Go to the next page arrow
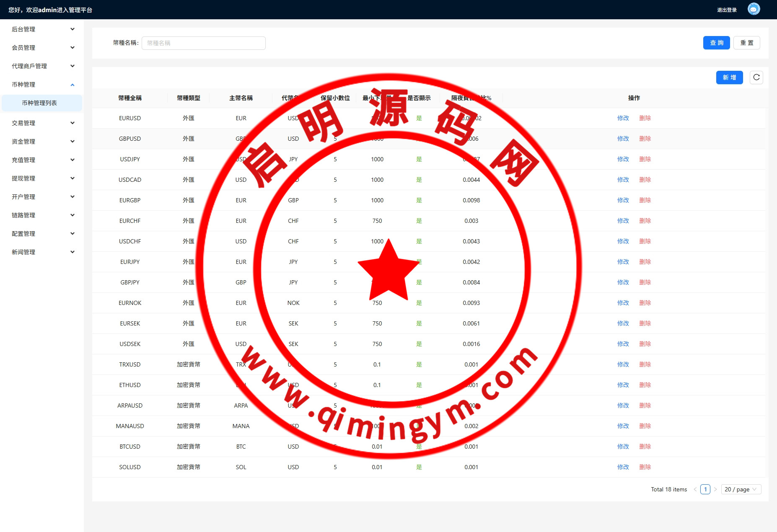 pos(715,489)
